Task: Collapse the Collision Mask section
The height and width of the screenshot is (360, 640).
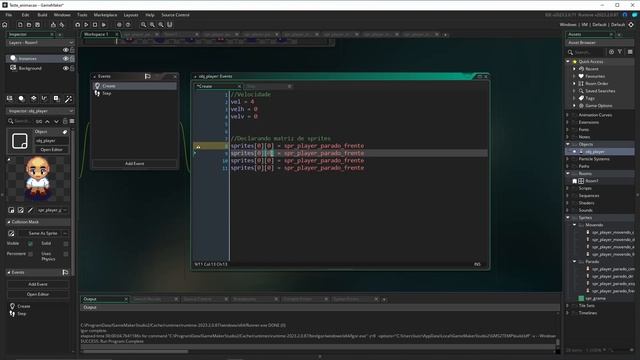Action: (9, 222)
